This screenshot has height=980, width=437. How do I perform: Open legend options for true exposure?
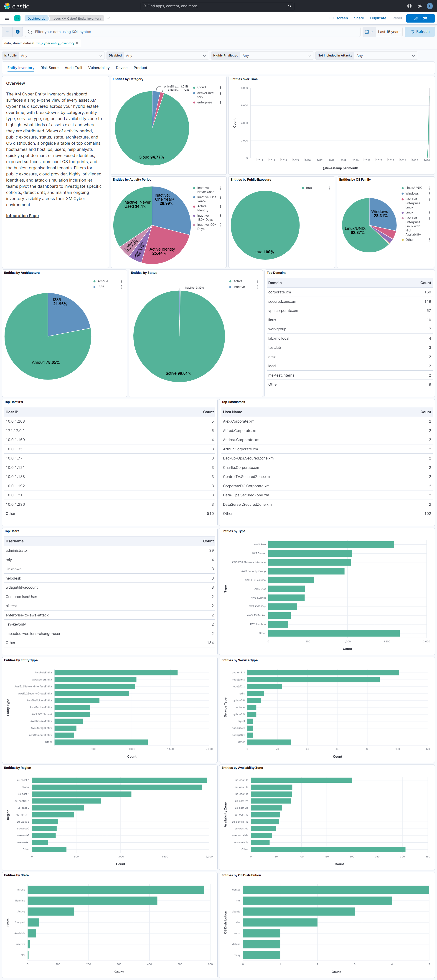click(x=330, y=188)
